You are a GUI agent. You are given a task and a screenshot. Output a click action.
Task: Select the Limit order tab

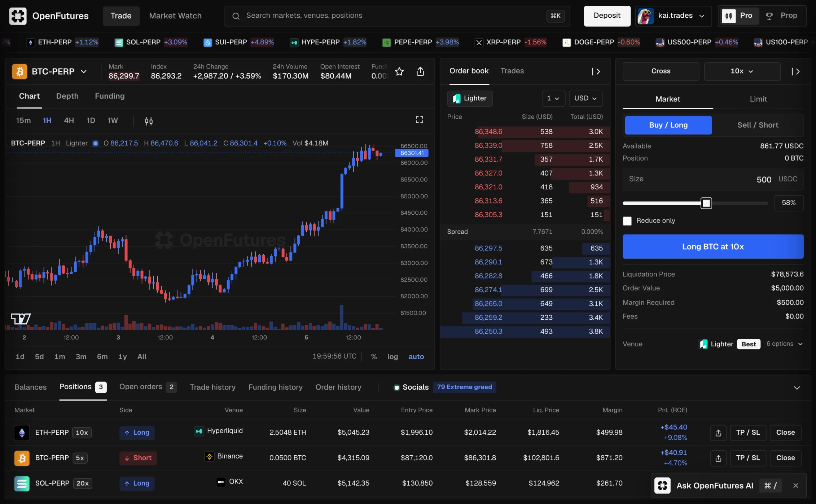coord(758,99)
